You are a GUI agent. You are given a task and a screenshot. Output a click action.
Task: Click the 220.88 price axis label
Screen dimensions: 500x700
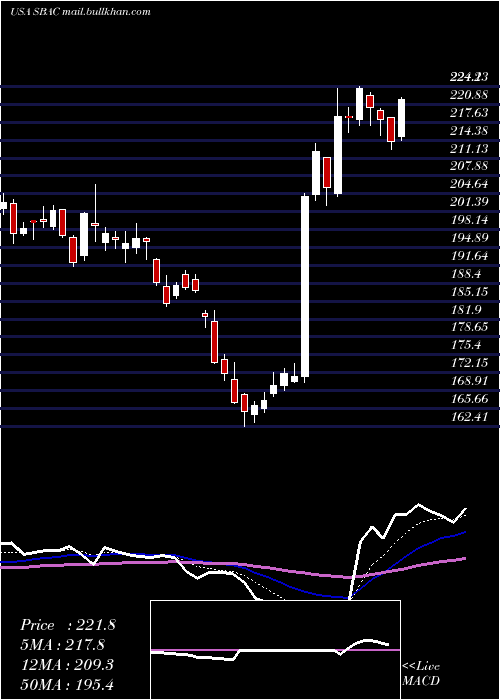pyautogui.click(x=469, y=95)
